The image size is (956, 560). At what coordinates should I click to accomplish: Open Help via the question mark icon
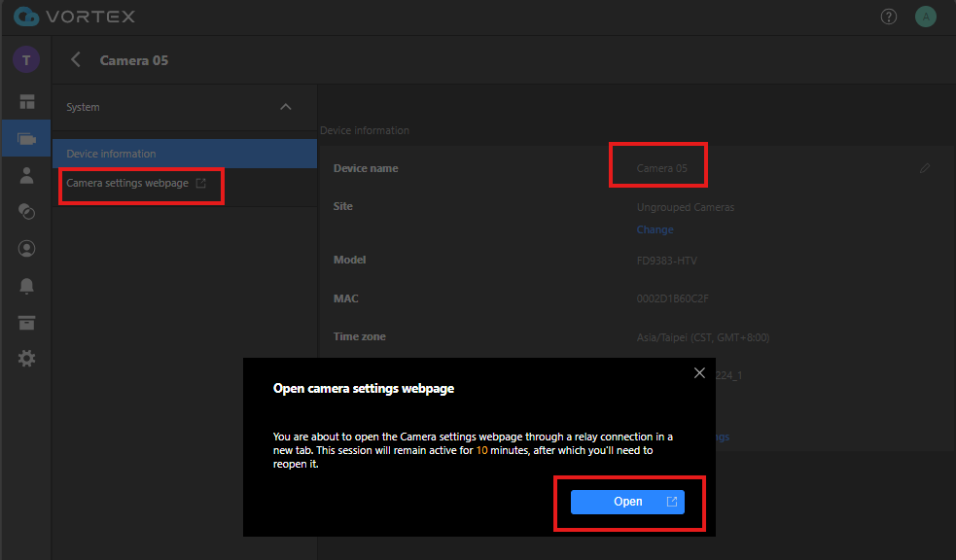(x=888, y=16)
